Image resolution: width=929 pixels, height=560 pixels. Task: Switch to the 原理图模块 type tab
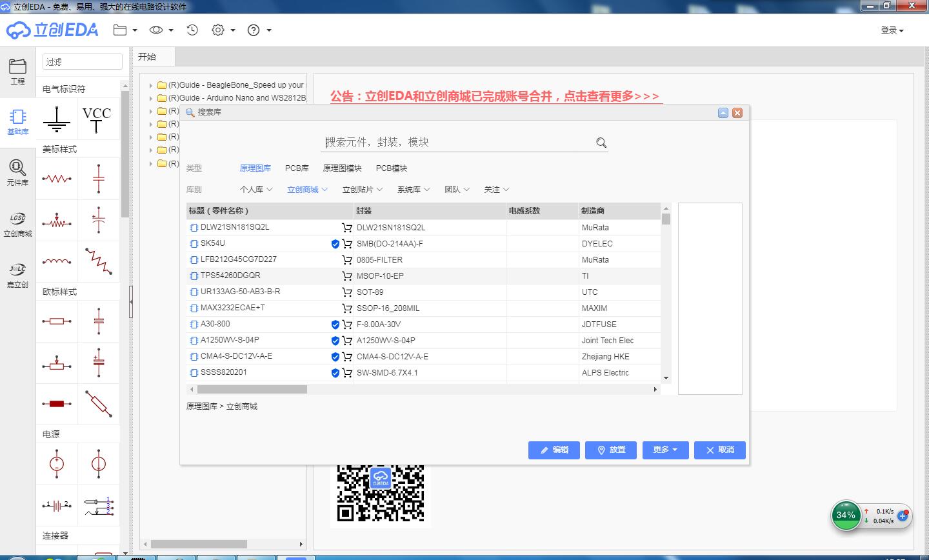[343, 168]
